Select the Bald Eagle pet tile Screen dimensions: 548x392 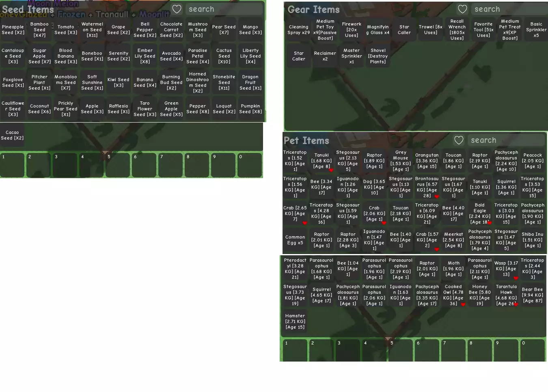click(x=480, y=213)
